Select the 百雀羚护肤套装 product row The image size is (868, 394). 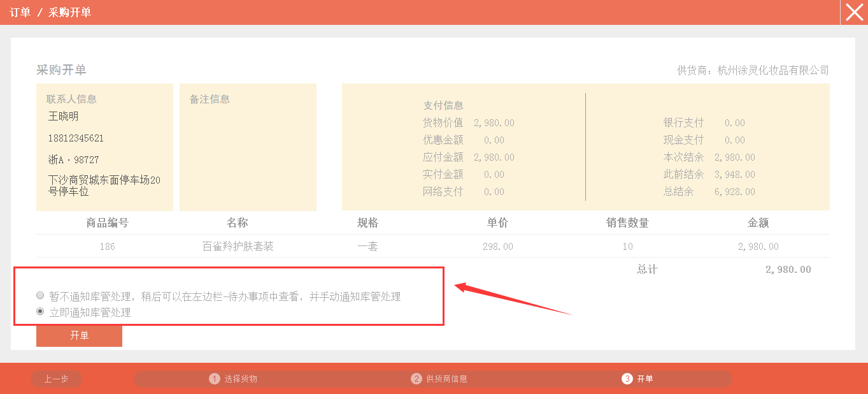tap(238, 246)
